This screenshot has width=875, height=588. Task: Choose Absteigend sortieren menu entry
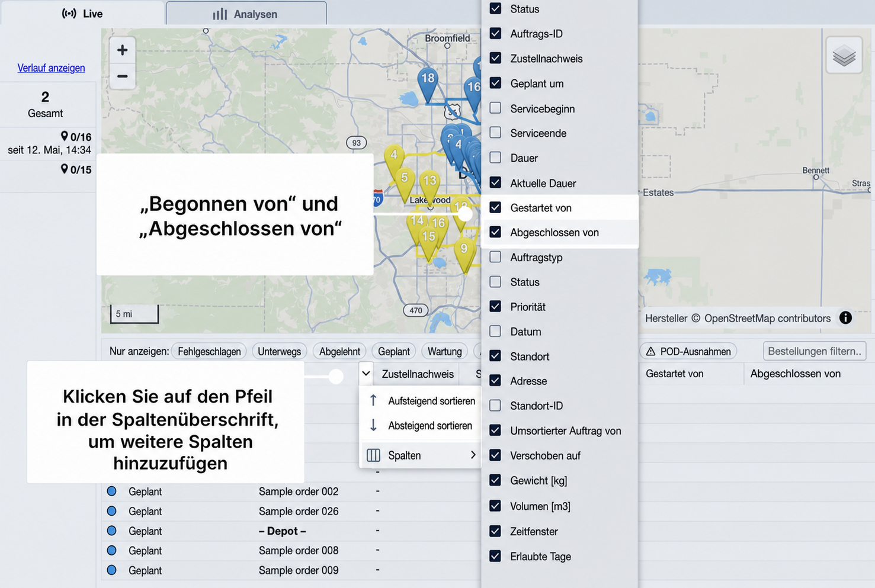coord(421,425)
